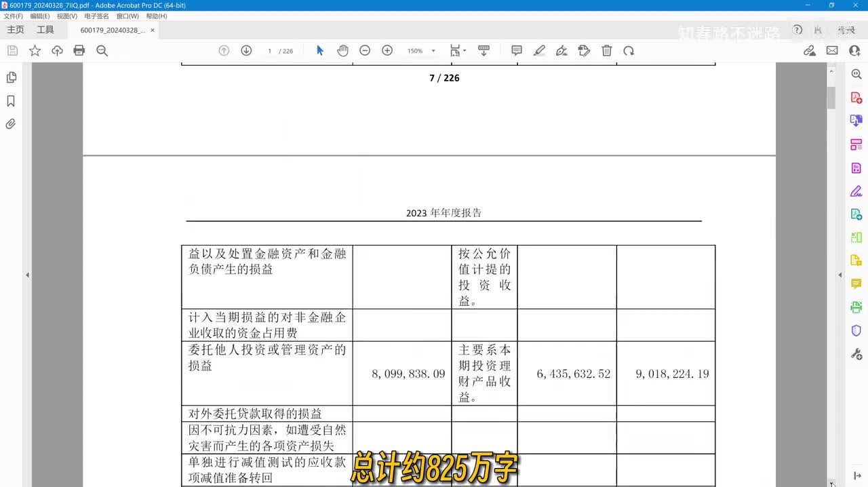
Task: Delete using the trash can icon
Action: 607,51
